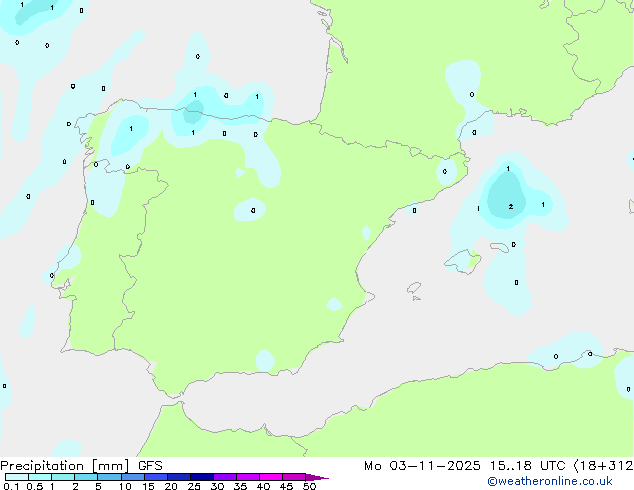Click the '10' legend scale label
The width and height of the screenshot is (634, 490).
pyautogui.click(x=125, y=486)
